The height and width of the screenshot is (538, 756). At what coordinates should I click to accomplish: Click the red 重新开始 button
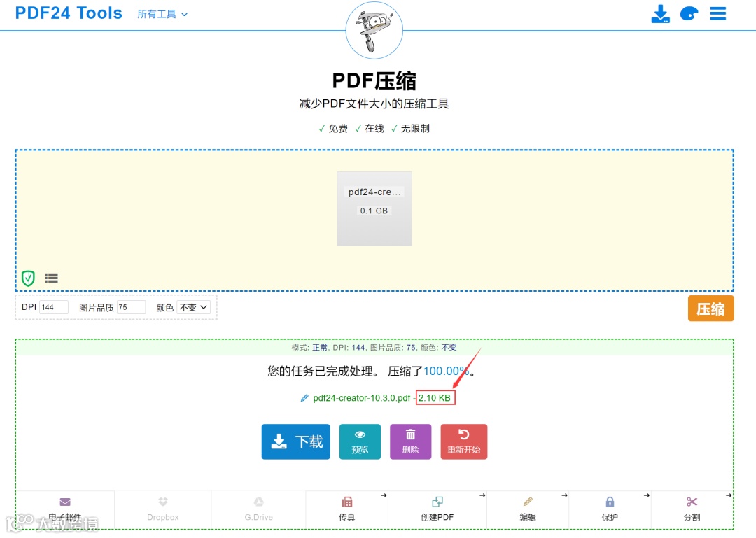point(464,441)
